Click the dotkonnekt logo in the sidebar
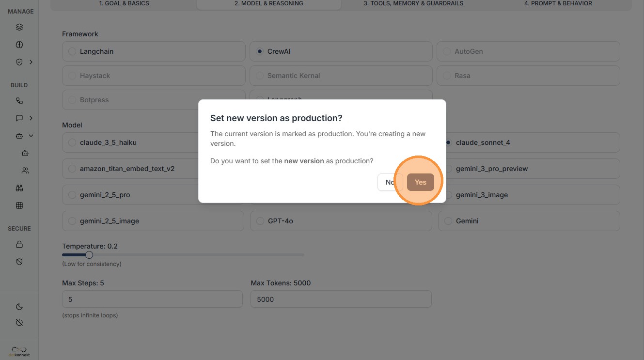Image resolution: width=644 pixels, height=360 pixels. coord(19,352)
